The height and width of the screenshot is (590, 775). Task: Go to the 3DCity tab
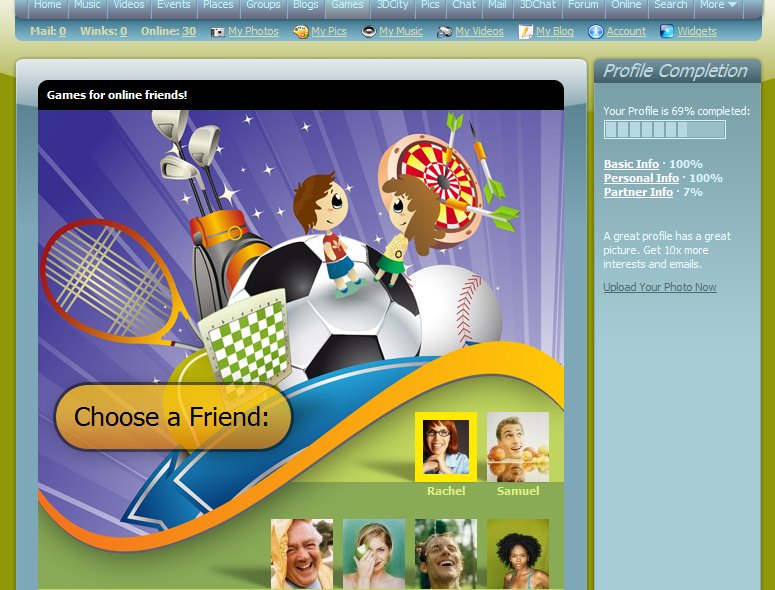(392, 5)
